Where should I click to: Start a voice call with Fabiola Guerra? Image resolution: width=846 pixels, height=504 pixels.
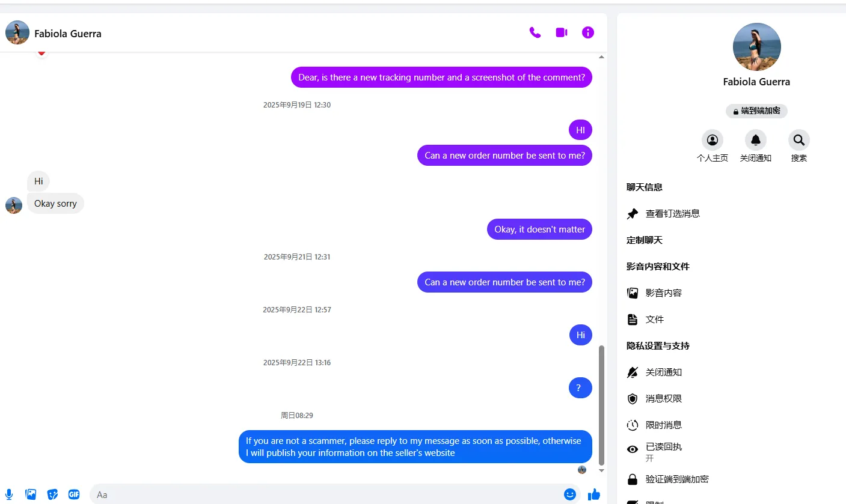click(535, 32)
